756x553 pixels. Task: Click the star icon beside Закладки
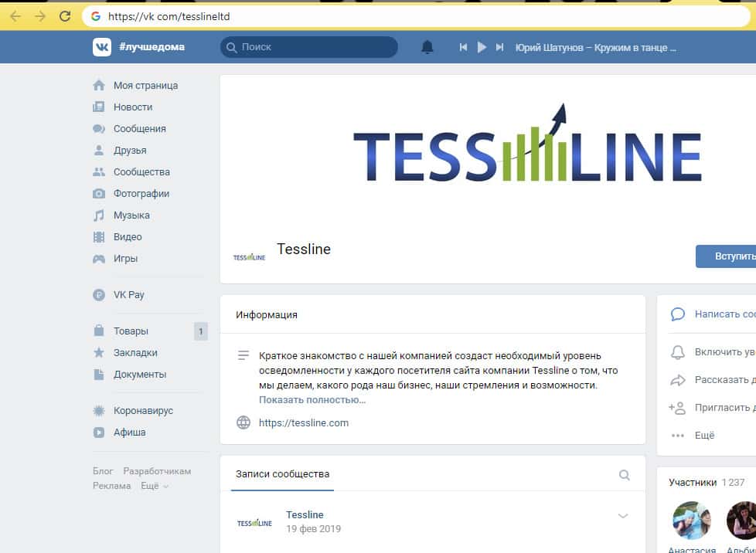[x=99, y=353]
